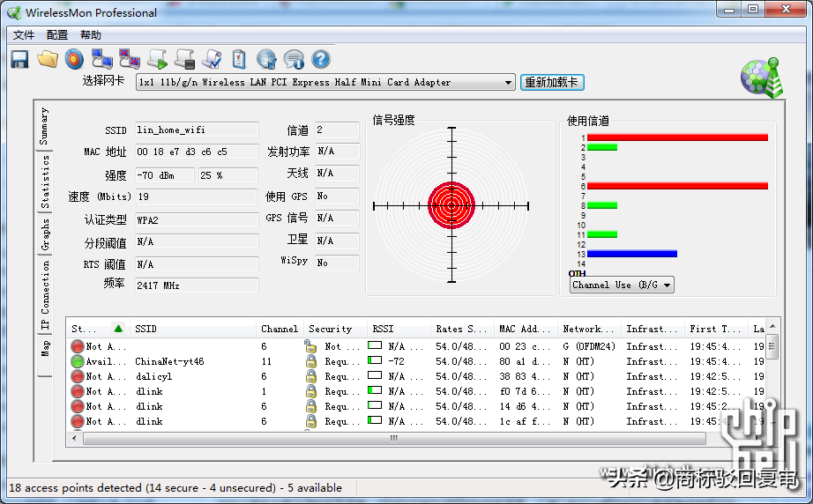Click green status icon for ChinaNet-yt46
Image resolution: width=813 pixels, height=504 pixels.
point(78,361)
